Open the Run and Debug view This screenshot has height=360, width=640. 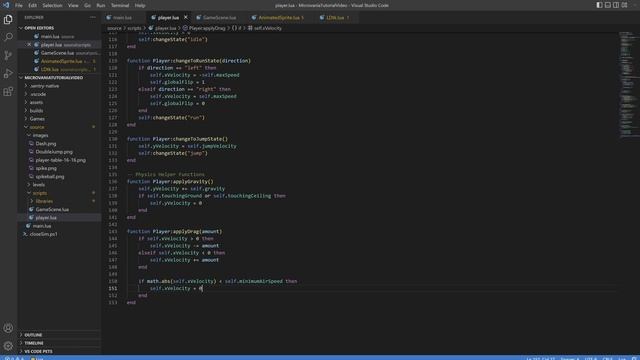(8, 73)
